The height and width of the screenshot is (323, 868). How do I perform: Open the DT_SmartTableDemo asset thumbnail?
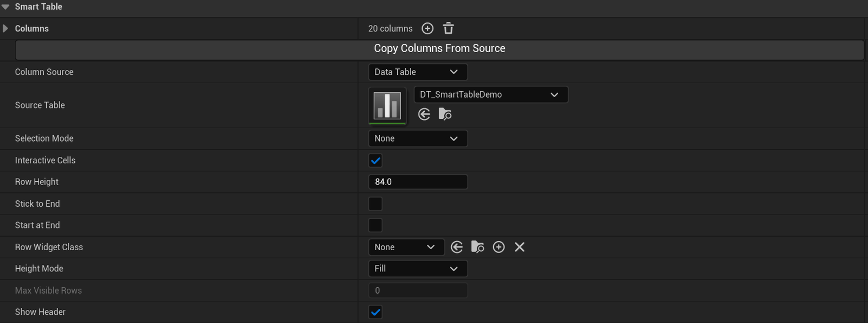[x=387, y=105]
